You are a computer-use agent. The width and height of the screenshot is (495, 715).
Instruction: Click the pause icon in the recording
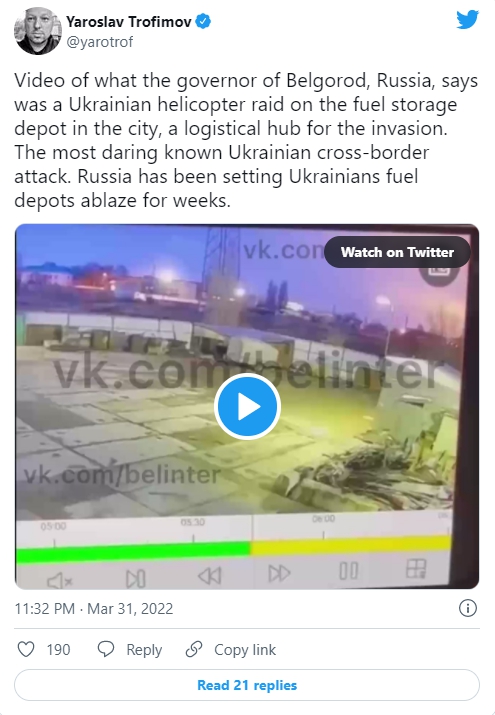point(349,571)
